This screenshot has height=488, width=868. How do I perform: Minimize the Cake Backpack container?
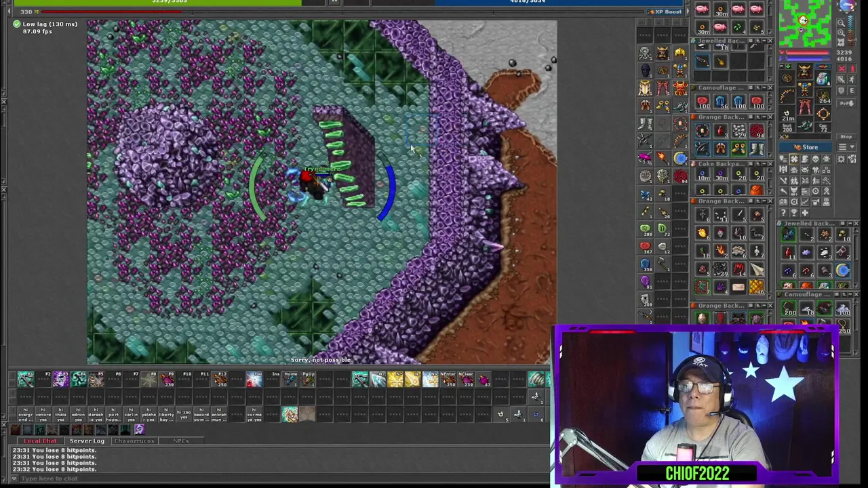tap(764, 163)
